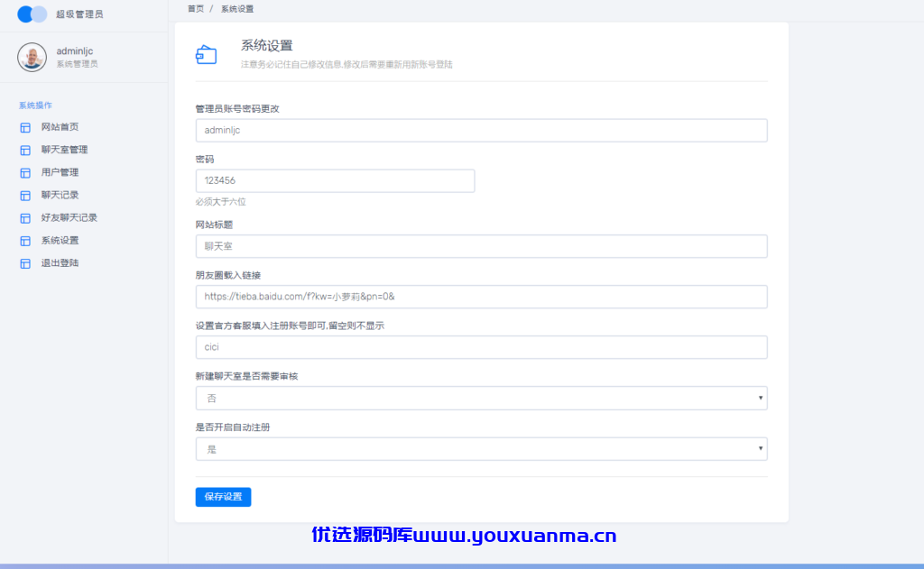Click the blue toggle logo icon

point(32,14)
